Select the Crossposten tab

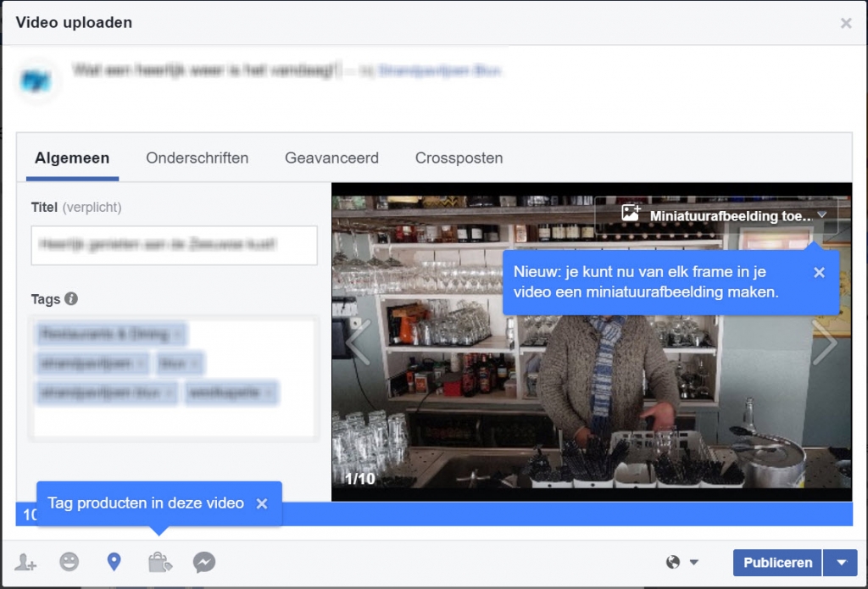point(459,158)
